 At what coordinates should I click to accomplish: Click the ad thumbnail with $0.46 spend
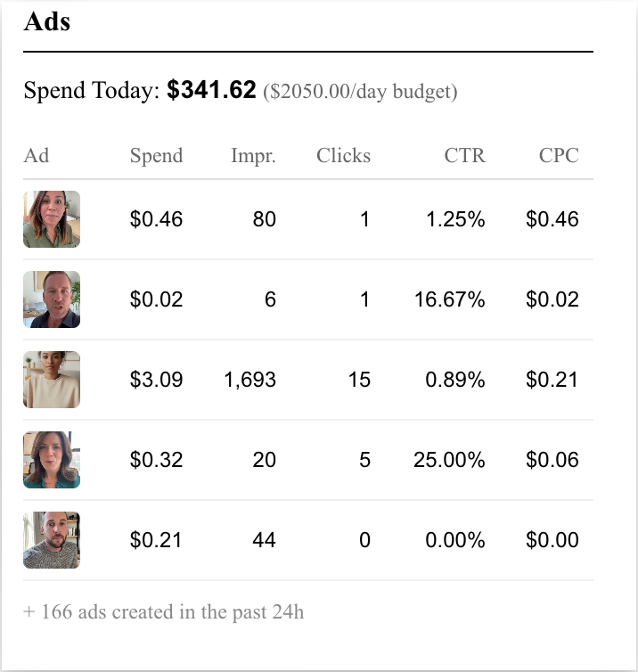pyautogui.click(x=52, y=219)
